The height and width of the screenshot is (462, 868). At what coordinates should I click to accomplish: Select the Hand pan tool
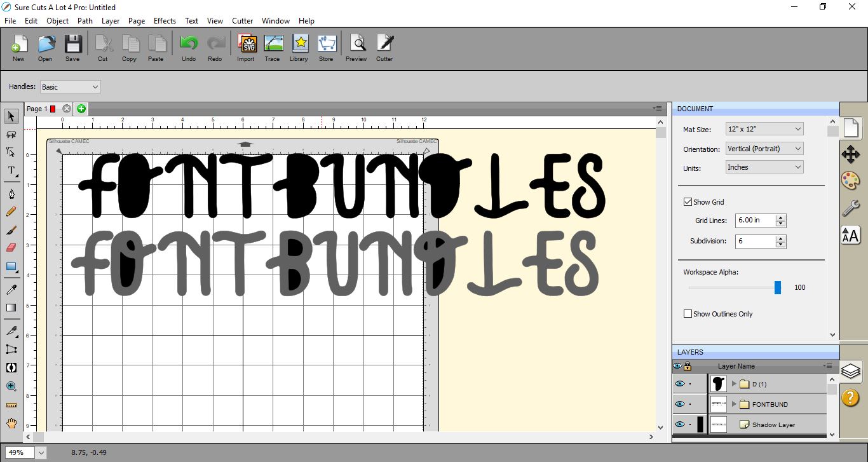click(11, 423)
